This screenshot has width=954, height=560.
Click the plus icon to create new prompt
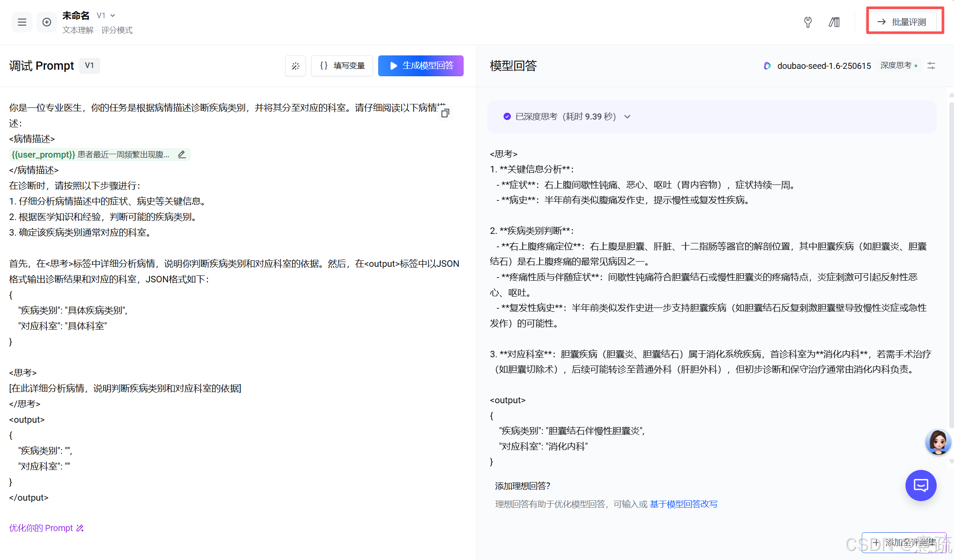point(46,22)
